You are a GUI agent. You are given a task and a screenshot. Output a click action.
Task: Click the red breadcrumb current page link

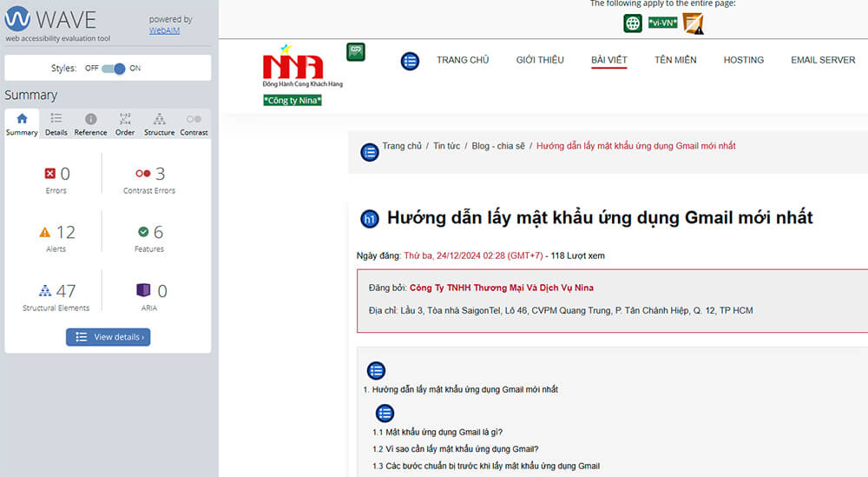(636, 146)
